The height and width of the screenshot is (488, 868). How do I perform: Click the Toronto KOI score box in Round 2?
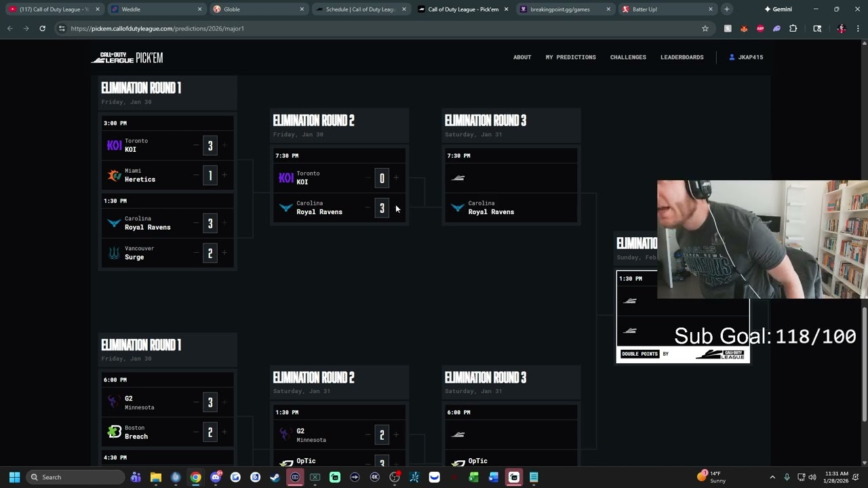pos(382,178)
